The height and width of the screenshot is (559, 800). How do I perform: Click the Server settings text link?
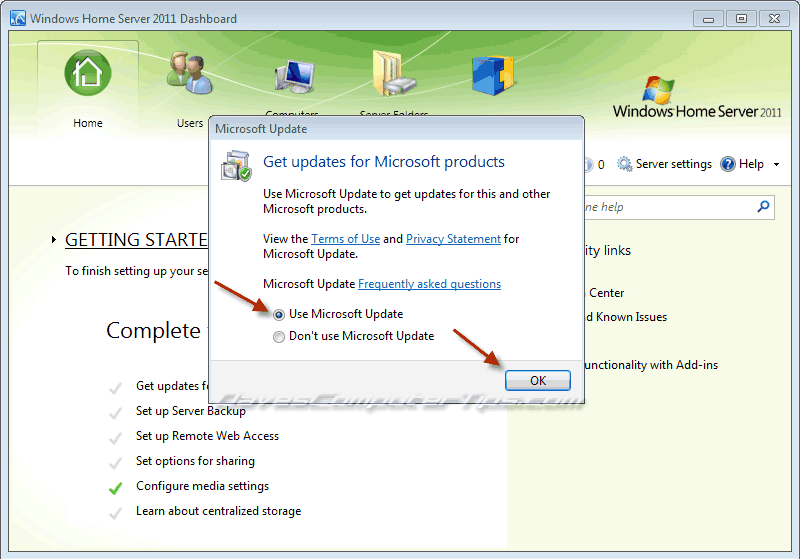coord(673,164)
